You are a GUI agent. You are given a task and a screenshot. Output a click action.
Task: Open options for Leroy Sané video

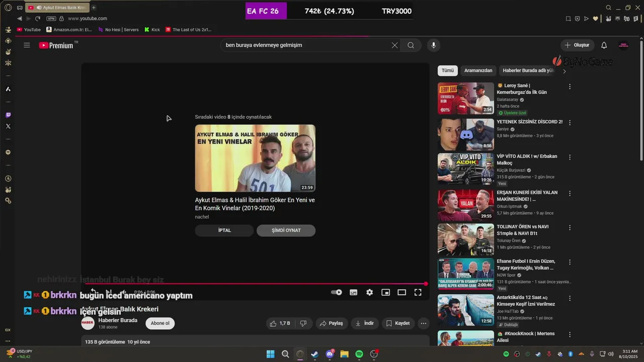[x=570, y=86]
